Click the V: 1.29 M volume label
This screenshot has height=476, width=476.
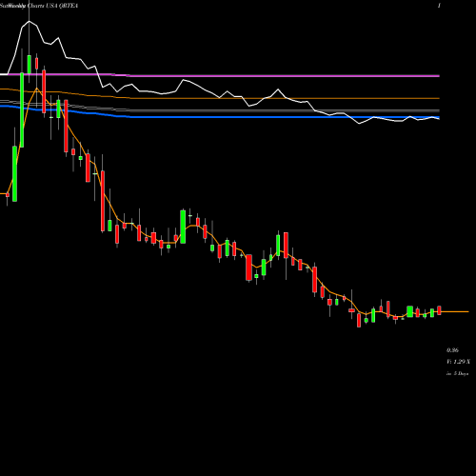coord(458,362)
